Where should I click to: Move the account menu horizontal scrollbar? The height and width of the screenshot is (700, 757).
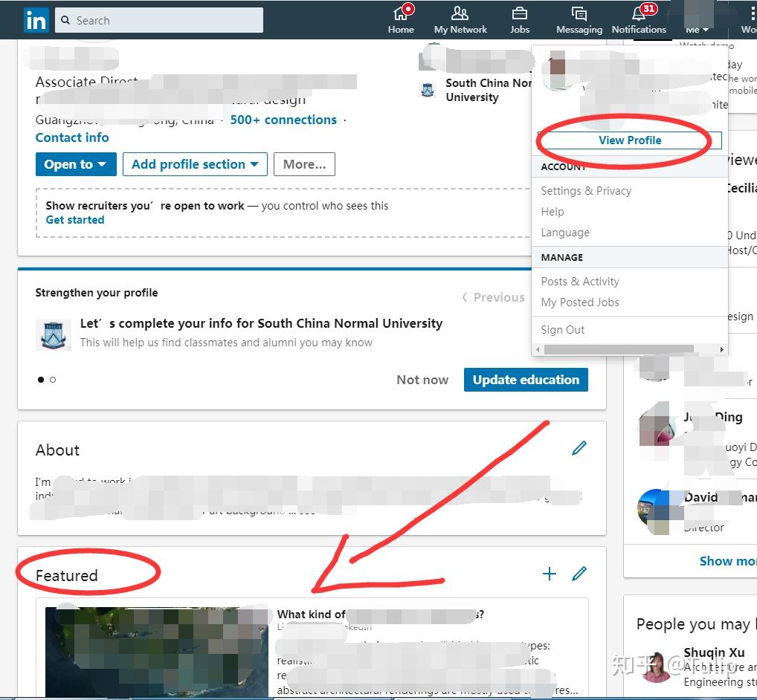point(619,349)
